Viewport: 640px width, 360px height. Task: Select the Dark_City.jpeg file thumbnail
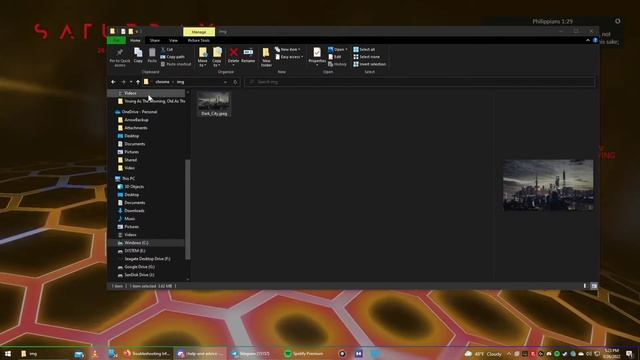(x=214, y=104)
